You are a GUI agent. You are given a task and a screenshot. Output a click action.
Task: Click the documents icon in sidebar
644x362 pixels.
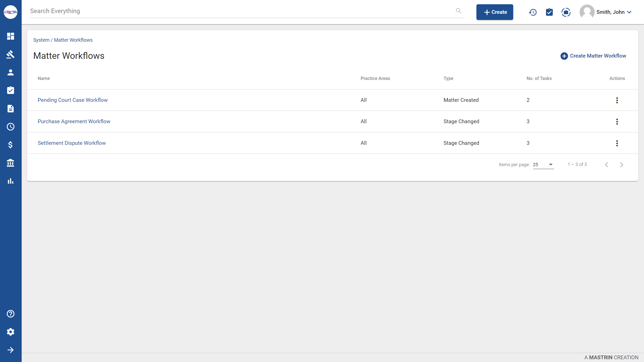[x=11, y=108]
